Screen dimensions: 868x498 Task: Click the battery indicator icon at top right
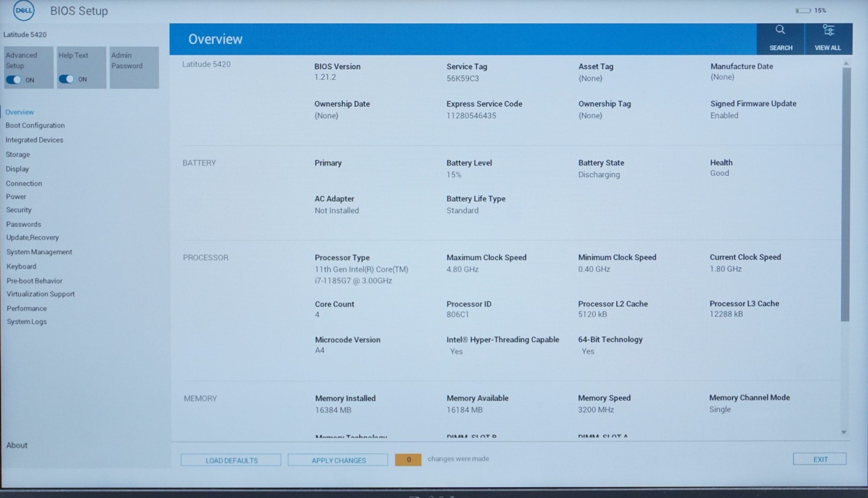coord(803,10)
